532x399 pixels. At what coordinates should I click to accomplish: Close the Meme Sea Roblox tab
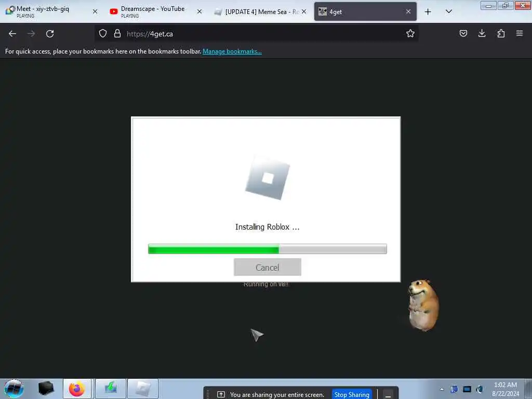[304, 11]
